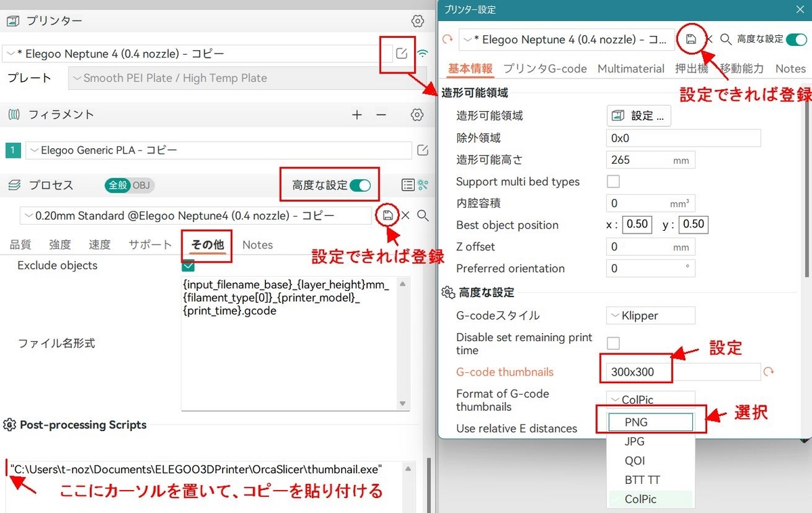Search within the Printer Settings dialog

tap(725, 39)
